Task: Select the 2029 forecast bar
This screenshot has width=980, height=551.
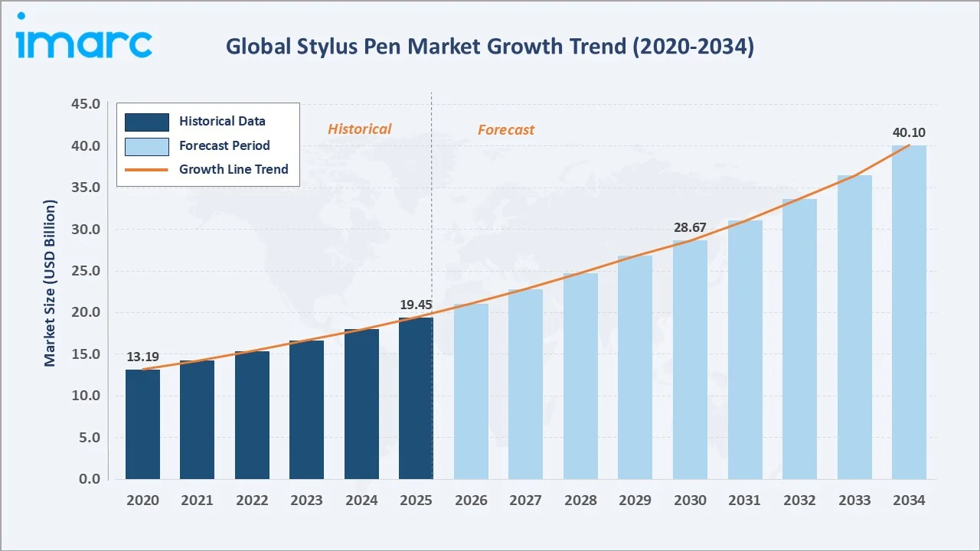Action: point(635,367)
